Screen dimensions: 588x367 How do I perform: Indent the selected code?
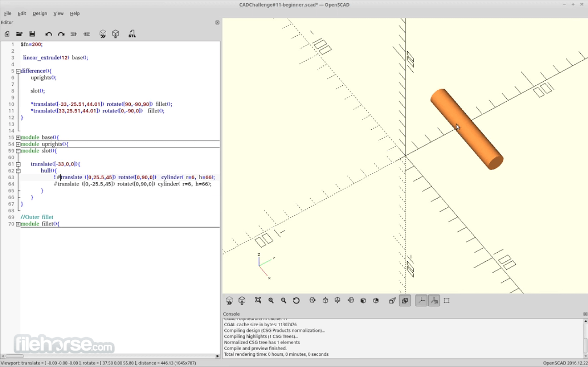point(87,34)
